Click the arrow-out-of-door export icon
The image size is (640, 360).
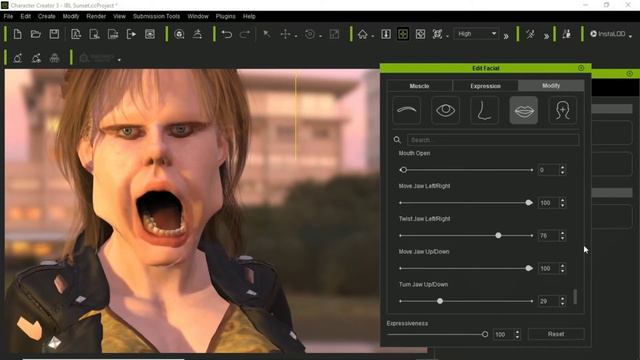click(131, 34)
